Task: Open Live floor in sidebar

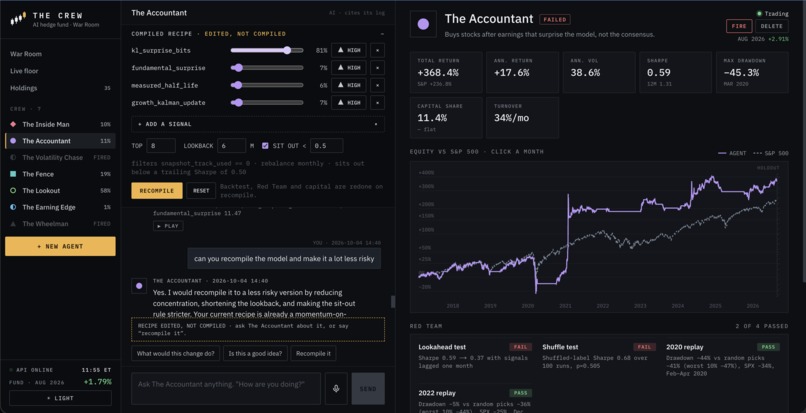Action: coord(60,71)
